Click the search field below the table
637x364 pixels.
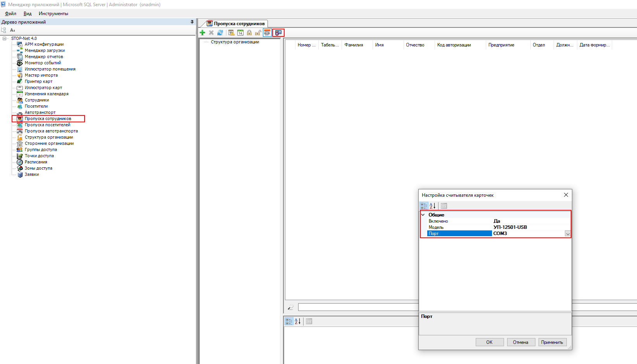pyautogui.click(x=357, y=307)
